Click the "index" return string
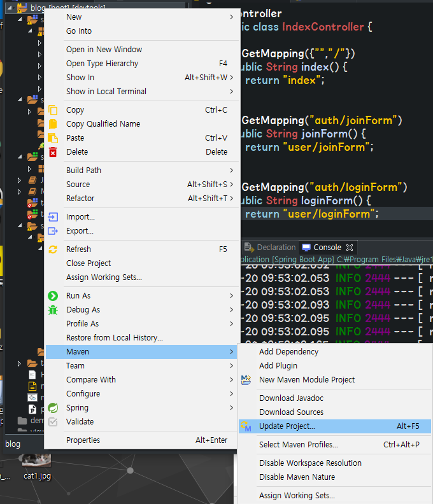Viewport: 433px width, 504px height. coord(301,80)
